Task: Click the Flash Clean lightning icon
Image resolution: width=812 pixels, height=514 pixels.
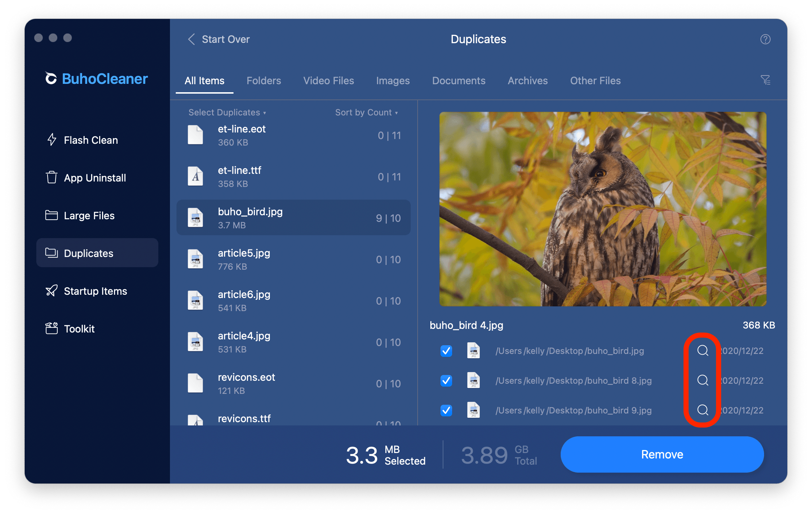Action: click(x=52, y=139)
